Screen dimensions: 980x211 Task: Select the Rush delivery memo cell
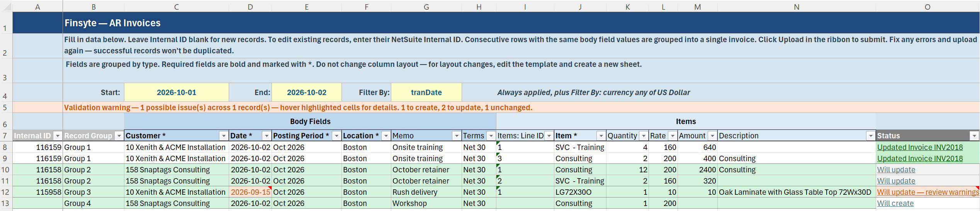426,192
